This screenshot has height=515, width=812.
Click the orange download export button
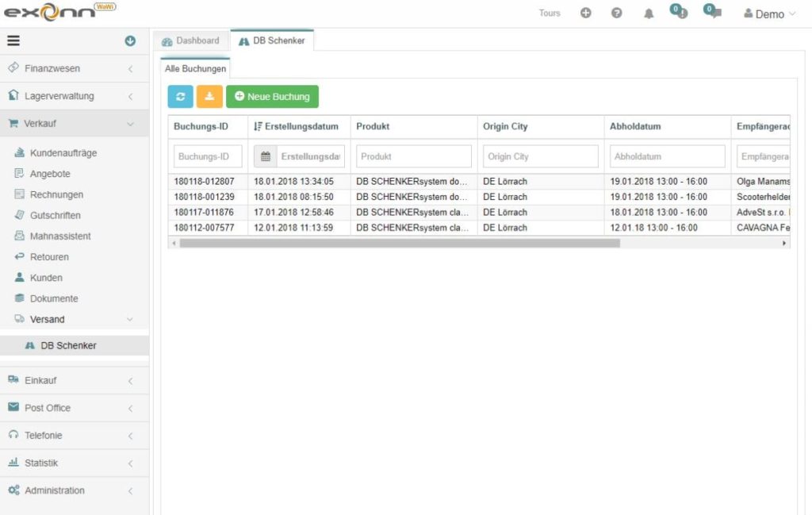click(x=209, y=97)
